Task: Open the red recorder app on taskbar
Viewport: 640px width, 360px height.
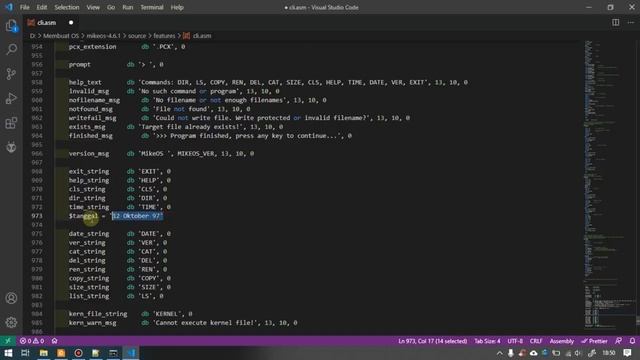Action: click(78, 353)
